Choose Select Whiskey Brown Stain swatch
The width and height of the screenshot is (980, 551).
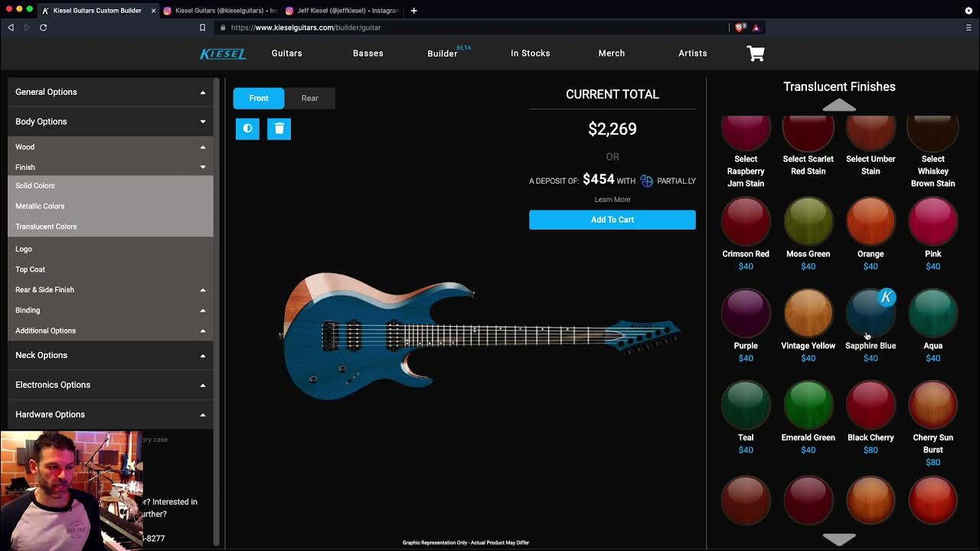coord(933,133)
